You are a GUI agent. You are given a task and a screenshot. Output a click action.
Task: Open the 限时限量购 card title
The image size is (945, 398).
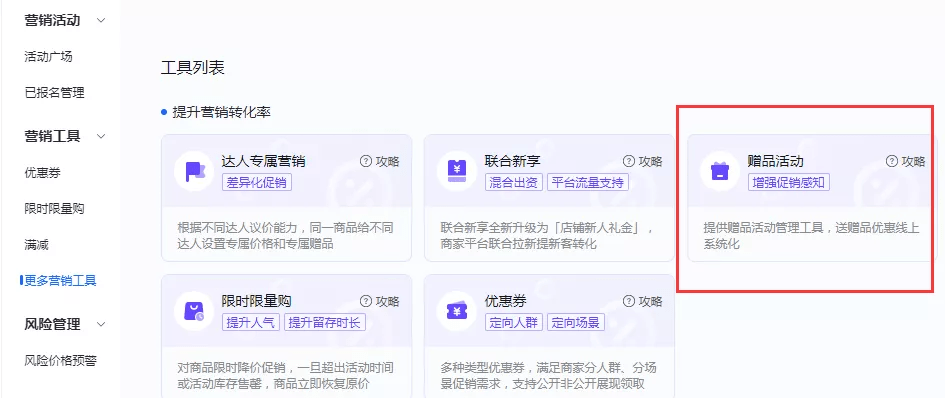click(x=257, y=301)
